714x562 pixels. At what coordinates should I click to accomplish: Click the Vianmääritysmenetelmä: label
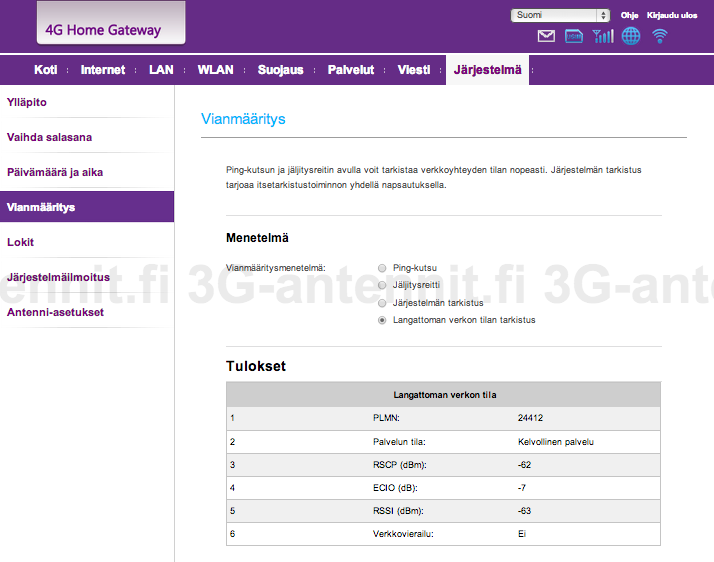pyautogui.click(x=276, y=268)
